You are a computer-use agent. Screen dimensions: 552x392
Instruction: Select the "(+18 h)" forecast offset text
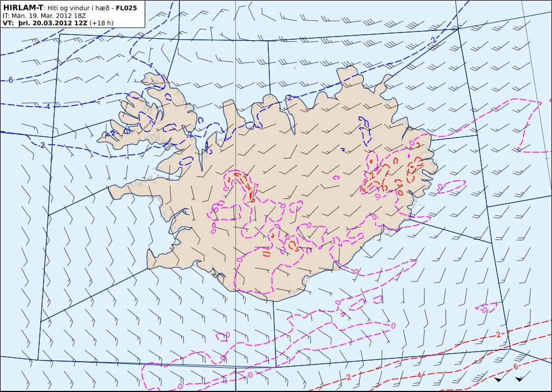(102, 23)
